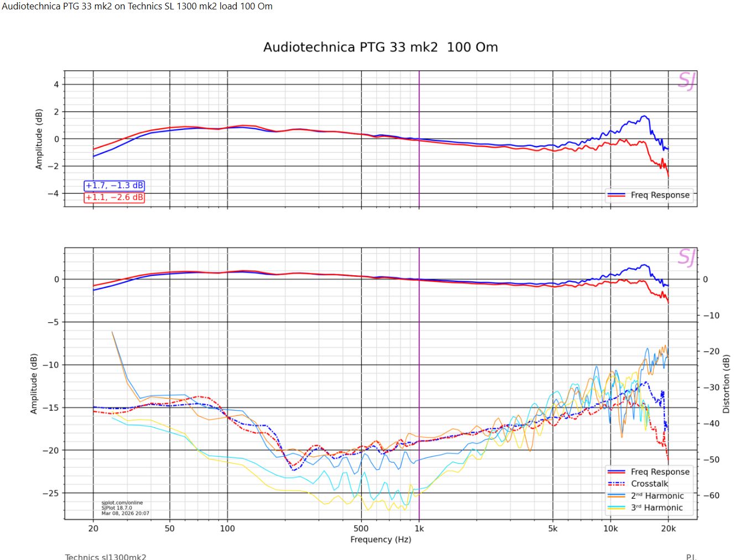Click the '100' frequency tick label
Screen dimensions: 734x560
227,528
